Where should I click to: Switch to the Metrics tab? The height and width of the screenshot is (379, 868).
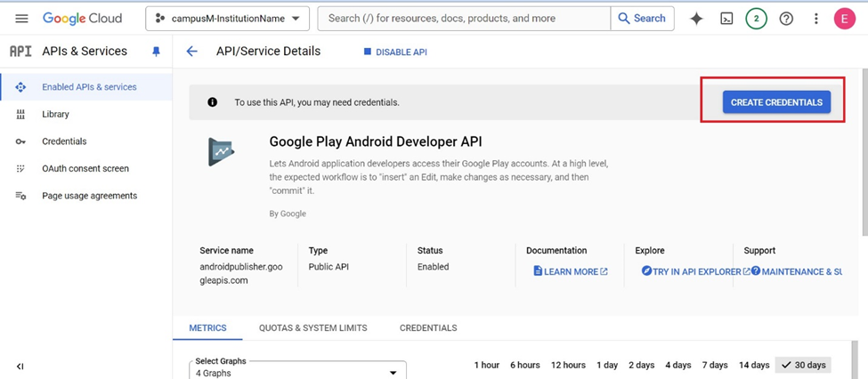pyautogui.click(x=207, y=328)
